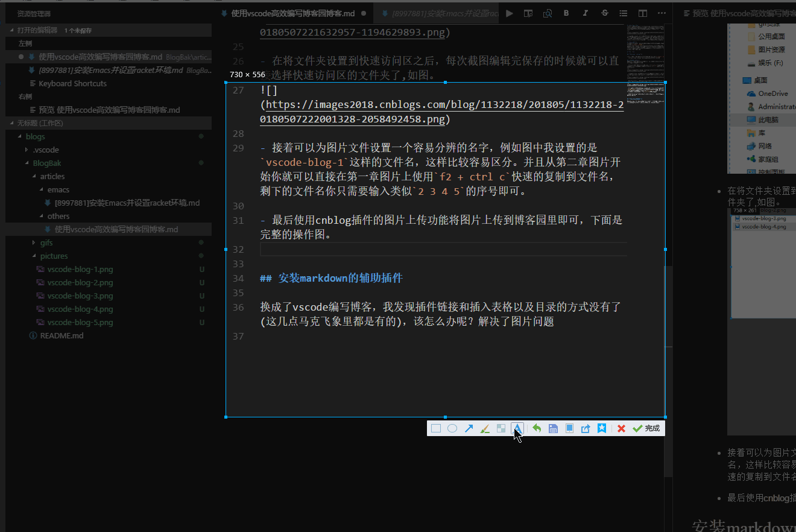This screenshot has height=532, width=796.
Task: Select the rectangle annotation tool
Action: click(435, 428)
